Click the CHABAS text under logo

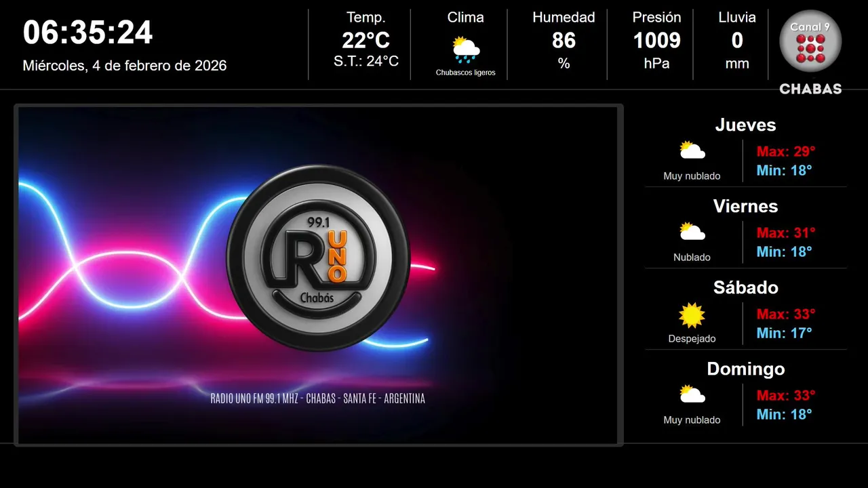tap(810, 89)
